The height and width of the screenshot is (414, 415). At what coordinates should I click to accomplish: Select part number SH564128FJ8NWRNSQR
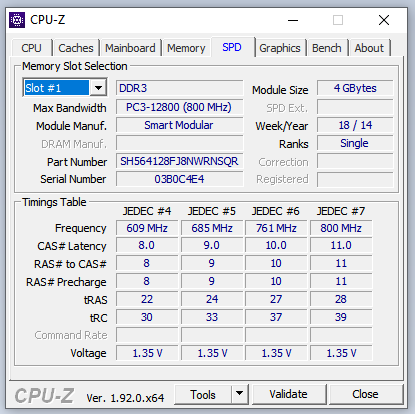point(179,161)
